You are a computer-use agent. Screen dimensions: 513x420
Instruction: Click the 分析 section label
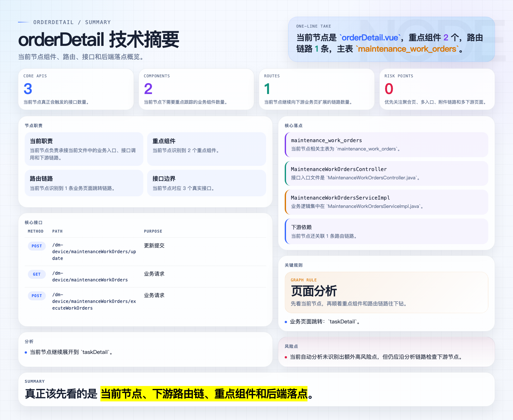(x=29, y=341)
